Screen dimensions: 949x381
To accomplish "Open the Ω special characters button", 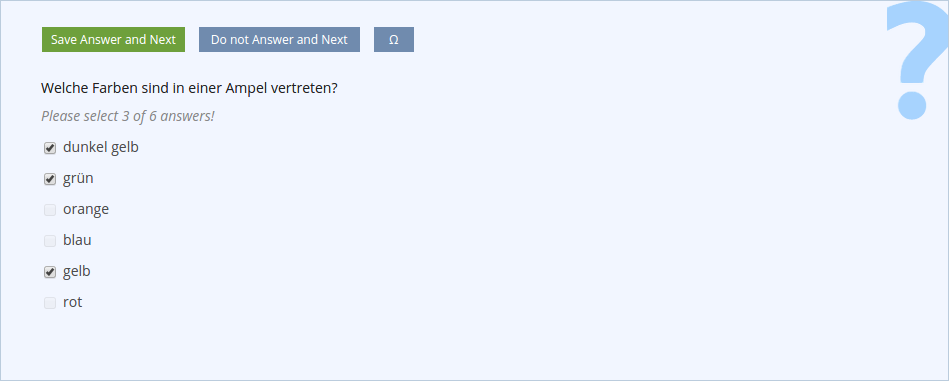I will click(393, 39).
